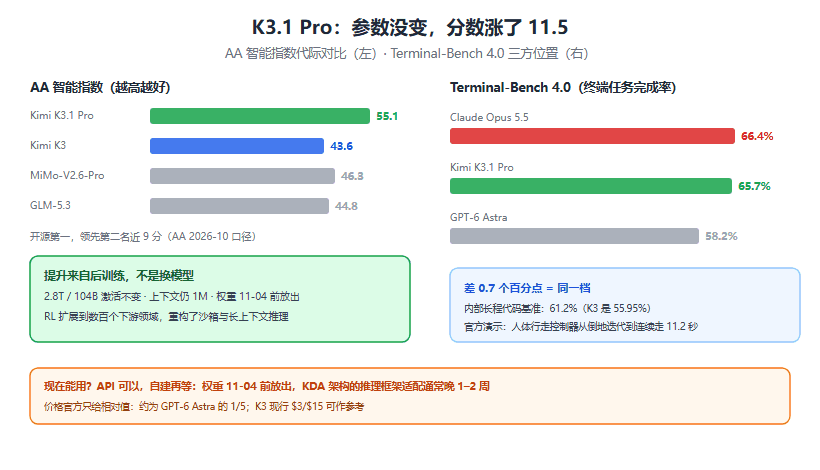Click the "Kimi K3.1 Pro" label in Terminal-Bench chart
The width and height of the screenshot is (820, 470).
(x=482, y=167)
